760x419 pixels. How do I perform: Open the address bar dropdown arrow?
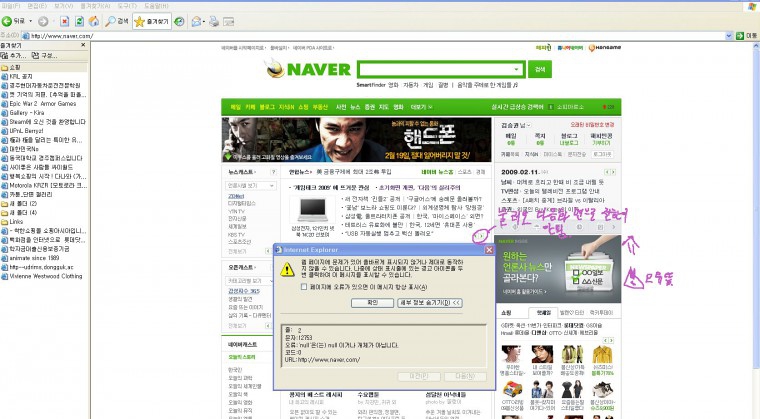coord(729,36)
